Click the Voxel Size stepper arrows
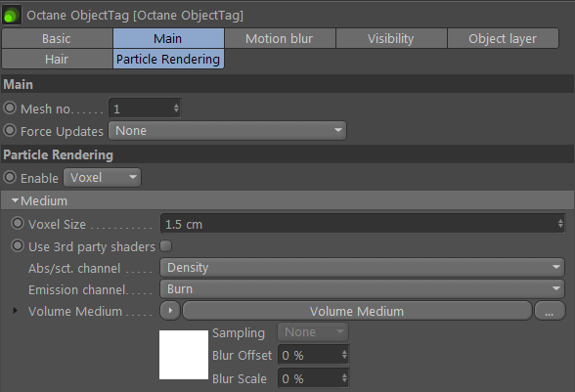This screenshot has width=575, height=392. tap(560, 224)
